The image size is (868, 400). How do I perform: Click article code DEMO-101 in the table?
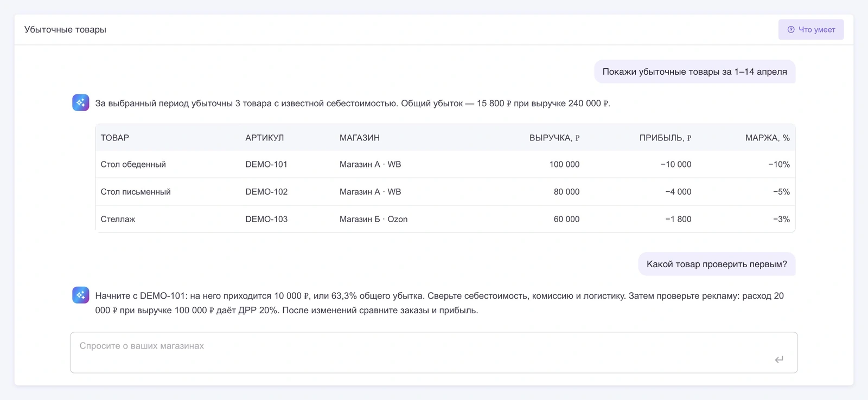tap(266, 164)
